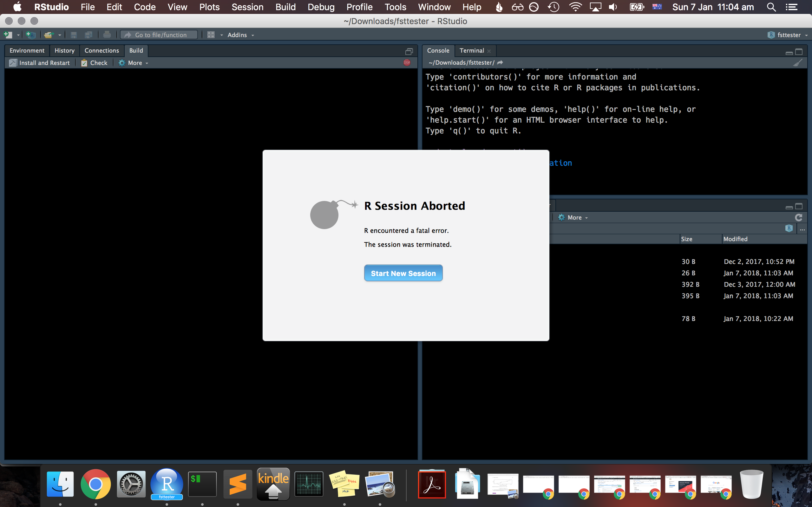The image size is (812, 507).
Task: Switch to the Environment tab
Action: tap(27, 50)
